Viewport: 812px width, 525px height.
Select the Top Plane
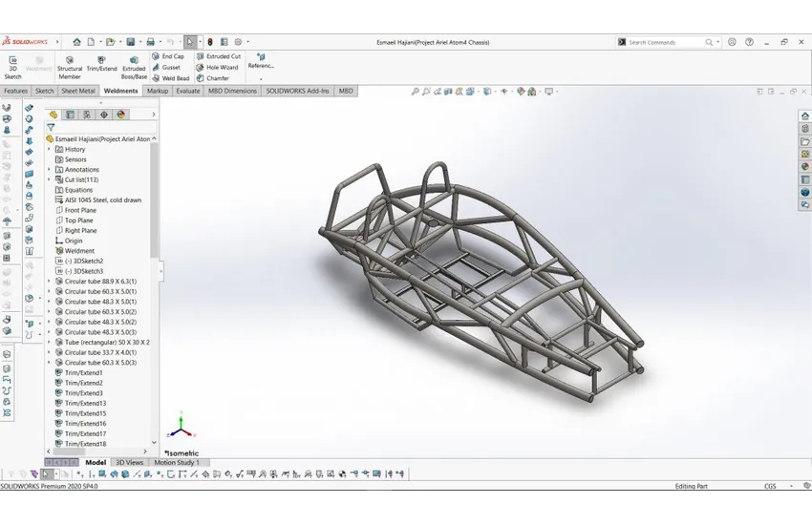pos(75,220)
